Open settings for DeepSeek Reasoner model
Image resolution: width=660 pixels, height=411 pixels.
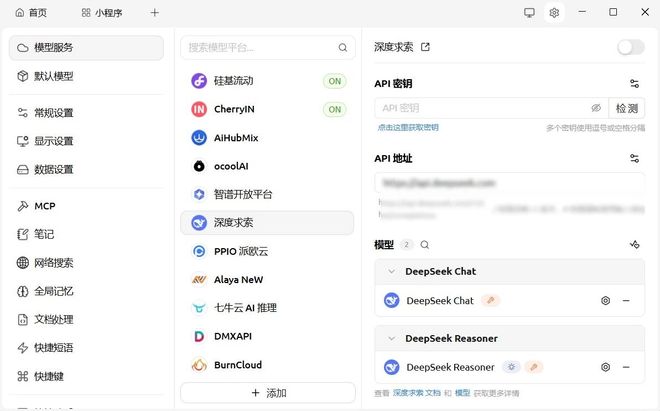coord(605,367)
